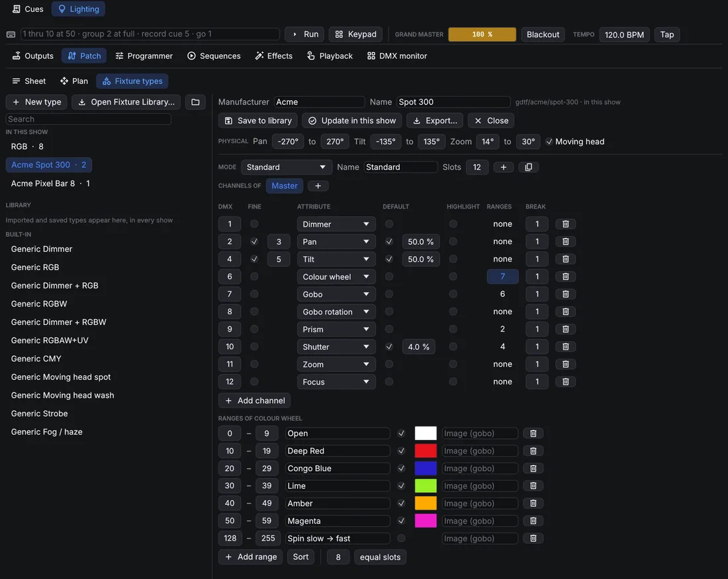Switch to the DMX monitor tab
The height and width of the screenshot is (579, 728).
click(x=397, y=56)
